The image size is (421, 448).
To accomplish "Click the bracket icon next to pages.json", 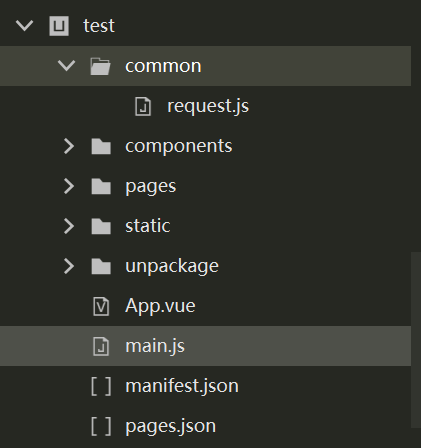I will 101,426.
